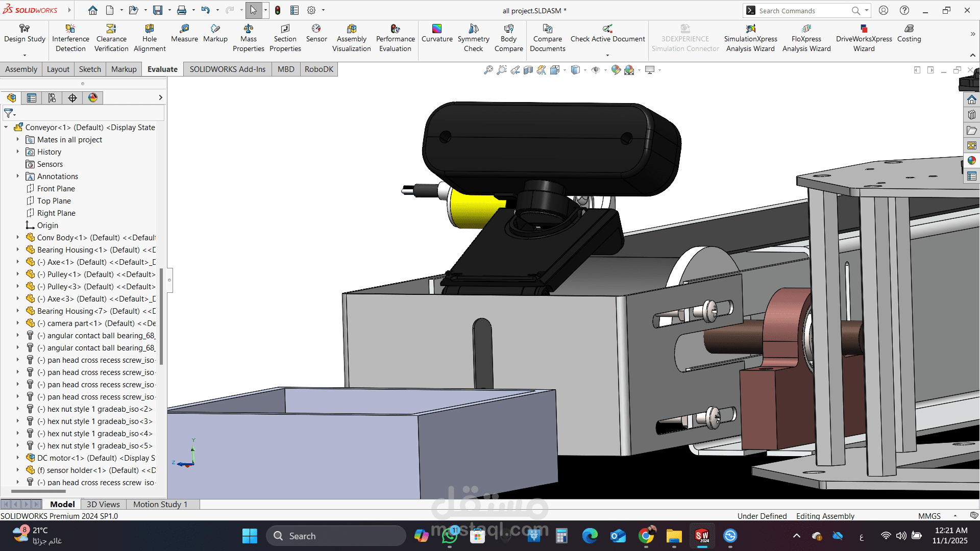Open Section Properties

tap(285, 38)
